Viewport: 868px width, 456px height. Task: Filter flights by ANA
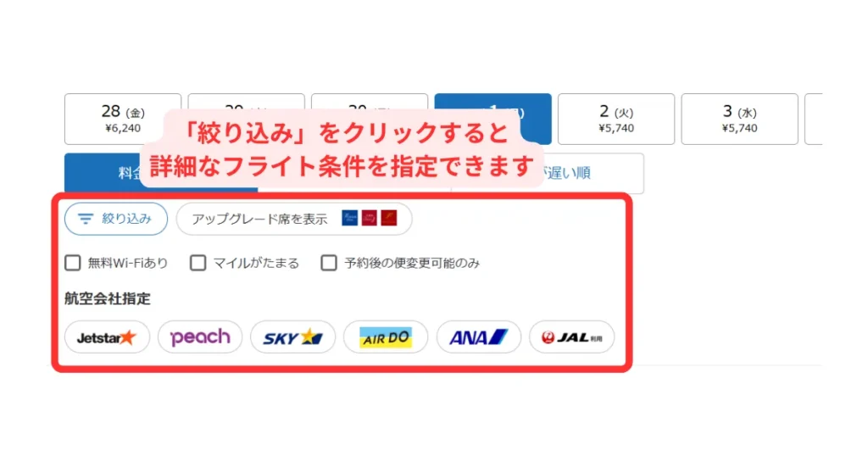pos(479,337)
